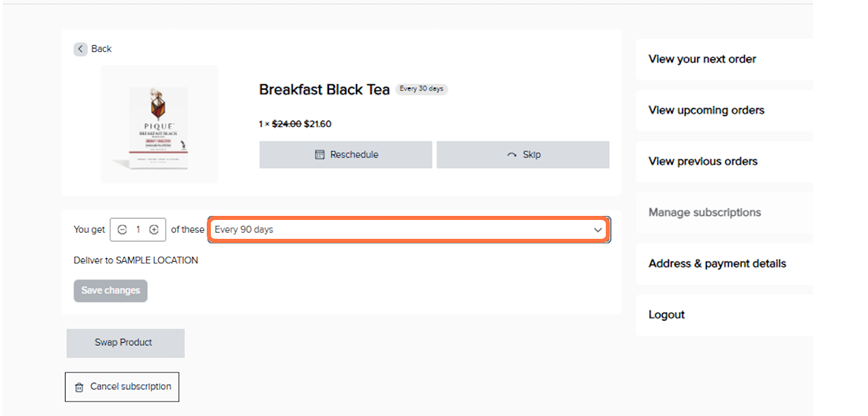Click the back arrow chevron icon
The image size is (868, 416).
point(80,49)
